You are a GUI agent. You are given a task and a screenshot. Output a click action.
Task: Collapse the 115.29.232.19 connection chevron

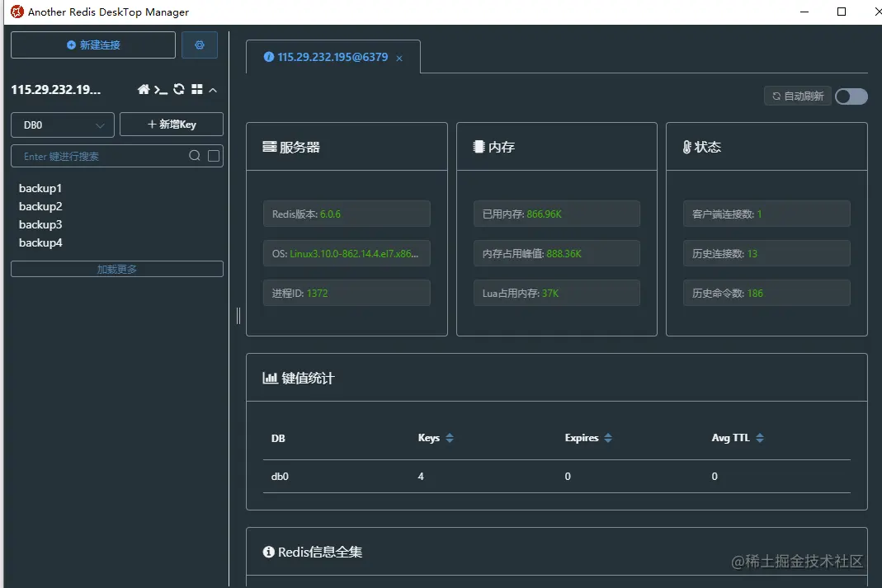[x=213, y=90]
